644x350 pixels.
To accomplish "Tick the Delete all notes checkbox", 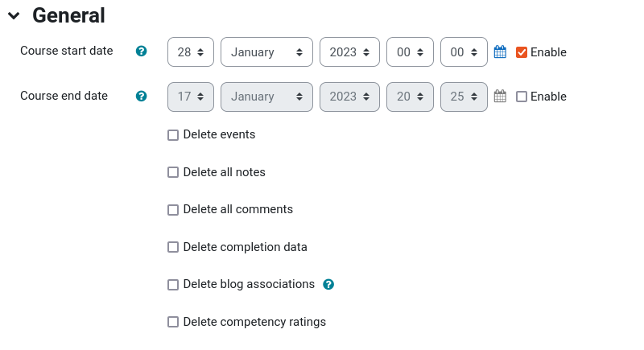I will coord(173,172).
